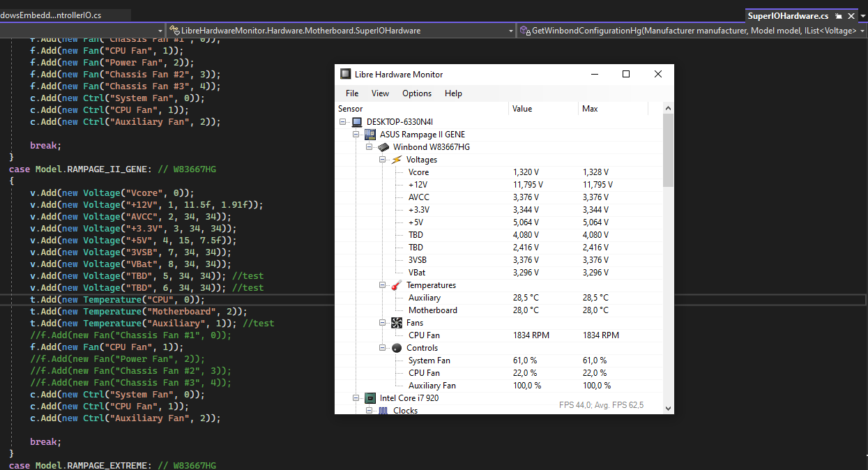
Task: Select the +3.3V sensor row
Action: [x=499, y=210]
